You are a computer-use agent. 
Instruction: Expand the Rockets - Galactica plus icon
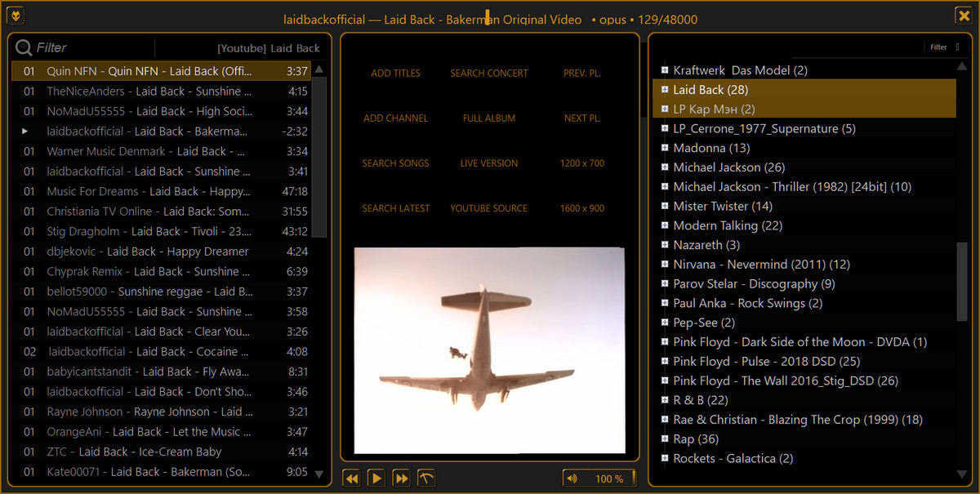pos(665,458)
